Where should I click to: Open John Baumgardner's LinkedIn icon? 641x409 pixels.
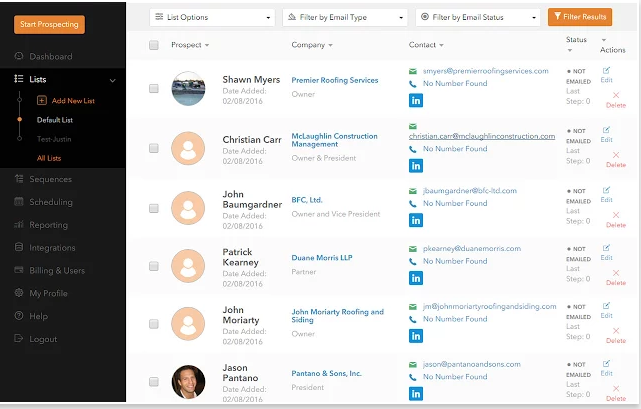416,220
